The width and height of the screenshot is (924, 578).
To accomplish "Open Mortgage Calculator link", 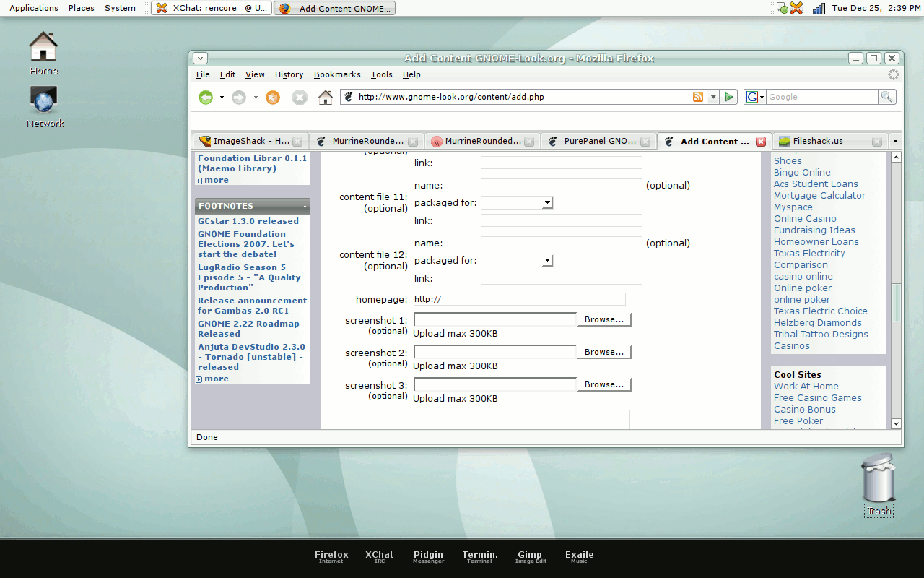I will (x=819, y=196).
